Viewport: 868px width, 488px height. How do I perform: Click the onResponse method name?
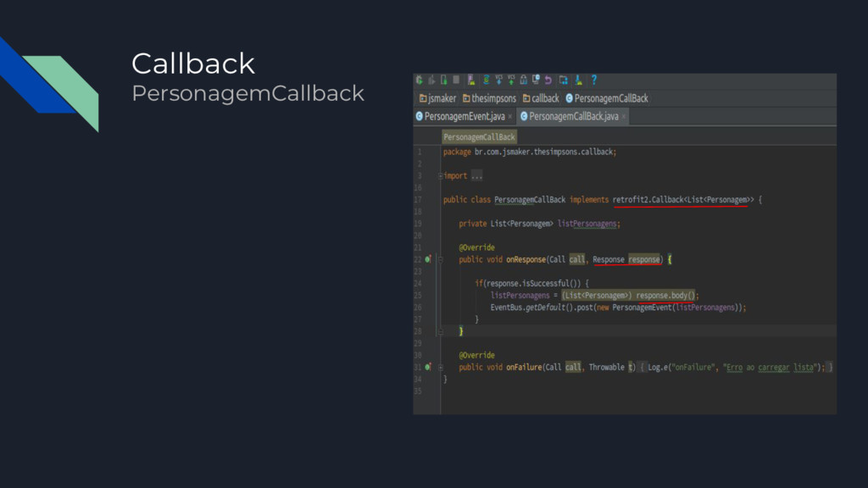point(526,259)
